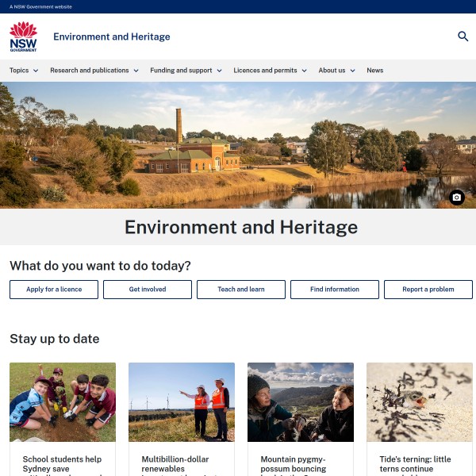476x476 pixels.
Task: Click the Find information button
Action: pos(335,290)
